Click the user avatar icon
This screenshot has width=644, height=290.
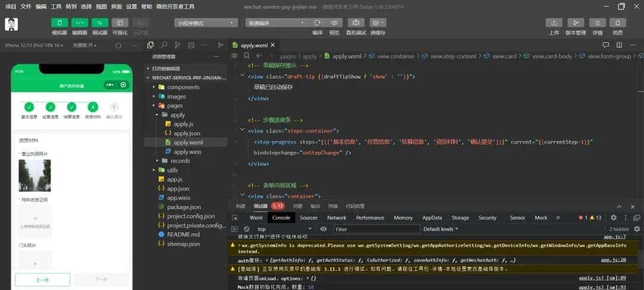(x=11, y=24)
